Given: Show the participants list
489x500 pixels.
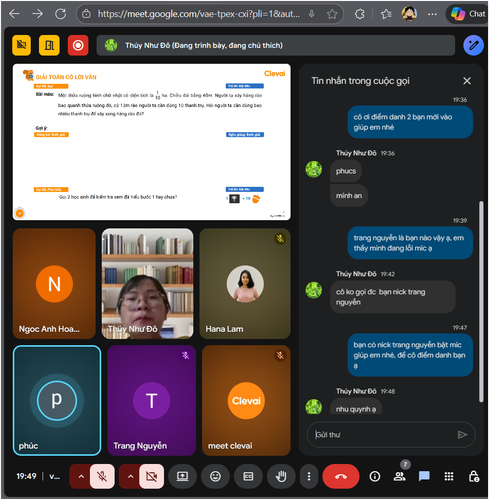Looking at the screenshot, I should click(x=399, y=476).
